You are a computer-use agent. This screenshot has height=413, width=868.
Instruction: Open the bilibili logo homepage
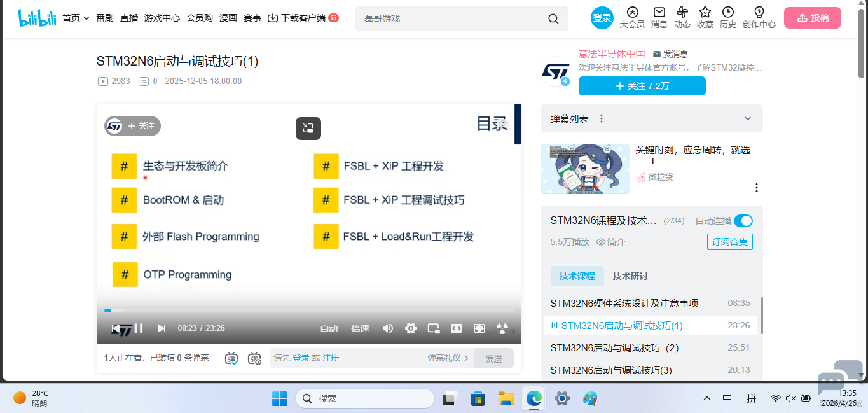coord(37,18)
